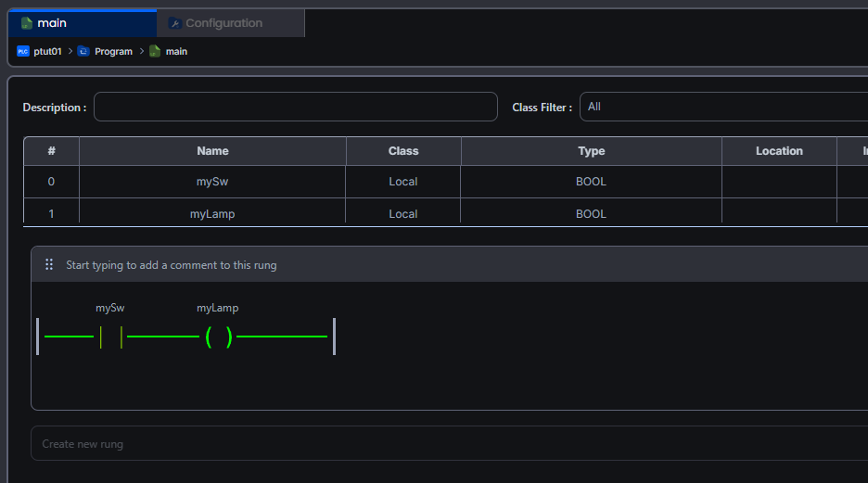Click the PLC icon in breadcrumb

(x=23, y=52)
